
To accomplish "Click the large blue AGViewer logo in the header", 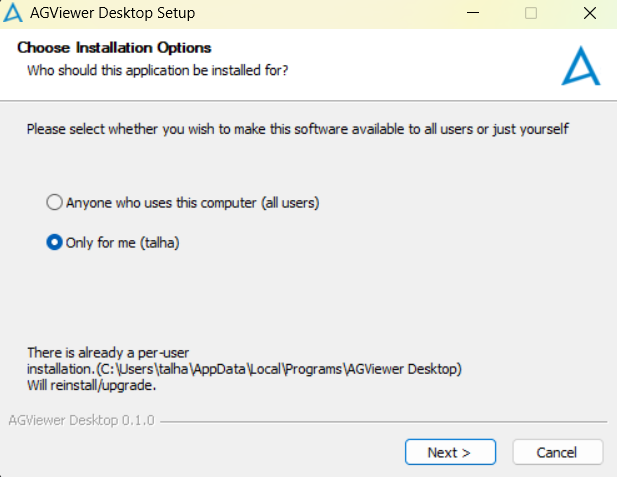I will [x=581, y=66].
